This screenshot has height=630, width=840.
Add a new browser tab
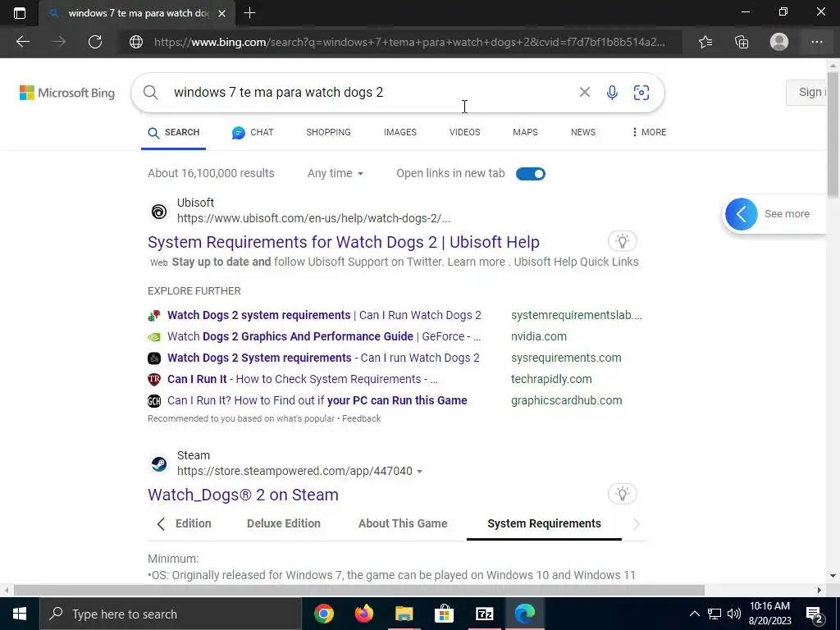[249, 13]
